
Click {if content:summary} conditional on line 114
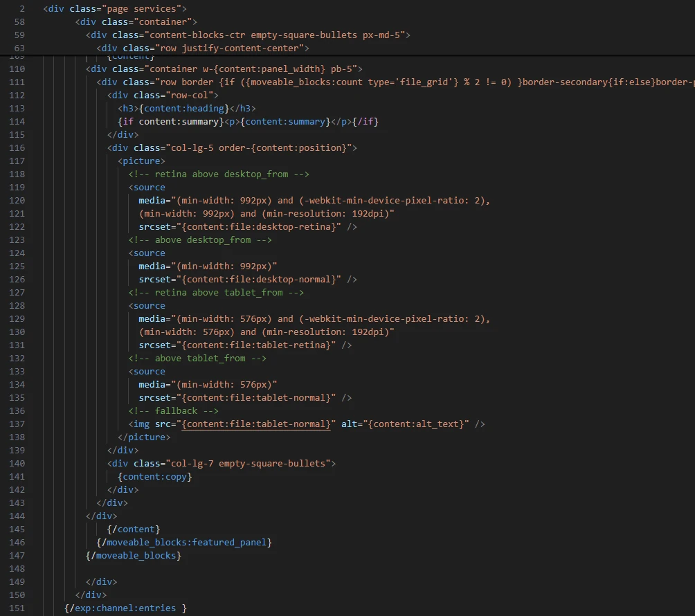(x=171, y=121)
